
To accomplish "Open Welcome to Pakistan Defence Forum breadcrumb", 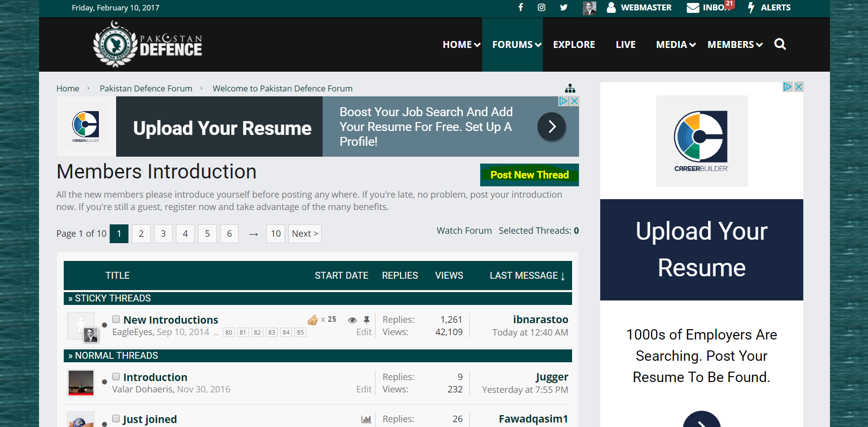I will (283, 88).
